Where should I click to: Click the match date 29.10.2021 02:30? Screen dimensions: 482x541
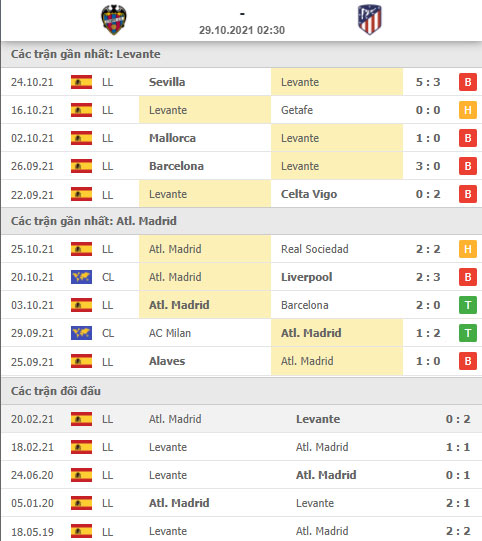click(x=242, y=30)
